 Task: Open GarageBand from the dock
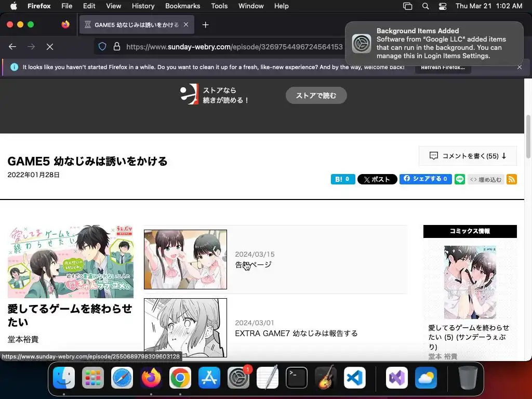tap(326, 378)
